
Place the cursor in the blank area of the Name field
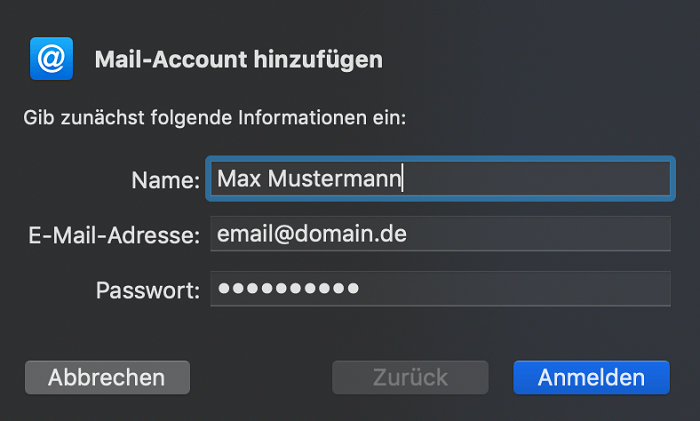tap(536, 179)
